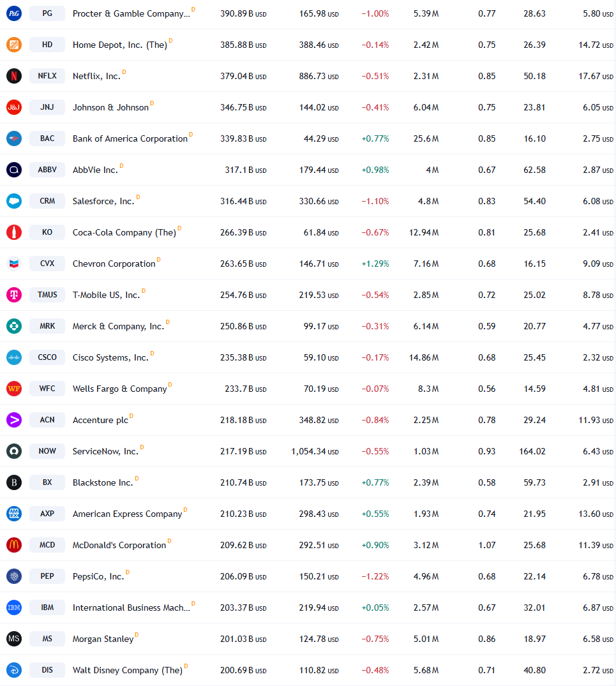Open the NFLX ticker symbol
The image size is (616, 686).
click(47, 76)
